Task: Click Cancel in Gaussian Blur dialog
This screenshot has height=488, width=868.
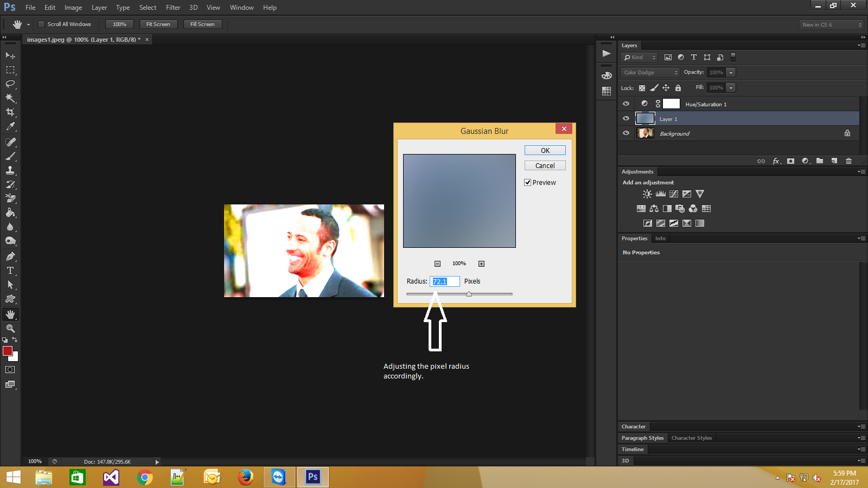Action: tap(545, 165)
